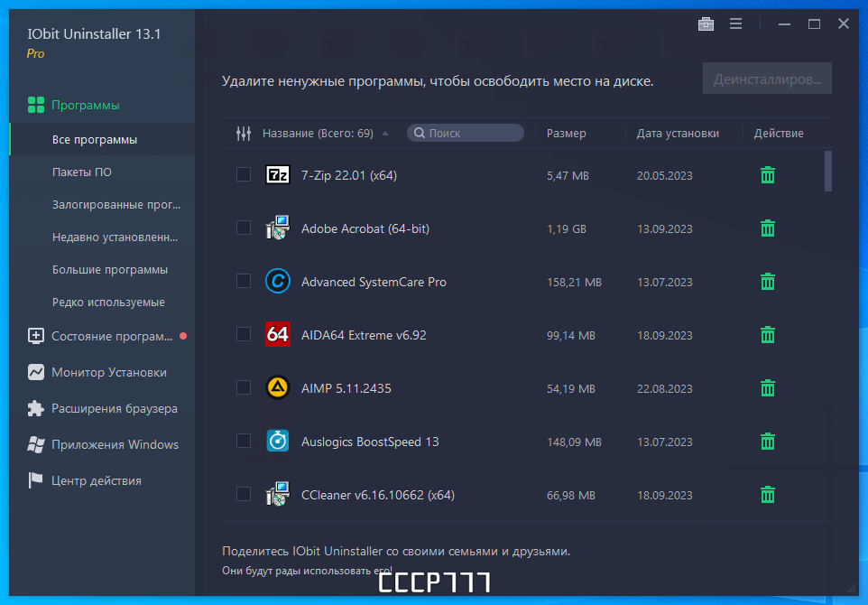Click the Auslogics BoostSpeed stopwatch icon
868x605 pixels.
point(277,441)
